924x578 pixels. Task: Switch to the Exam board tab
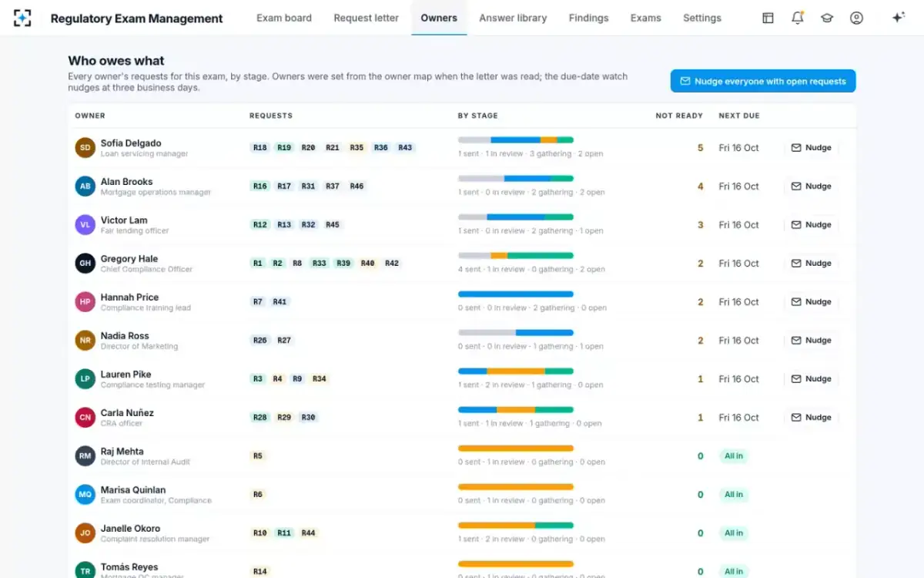(x=284, y=18)
